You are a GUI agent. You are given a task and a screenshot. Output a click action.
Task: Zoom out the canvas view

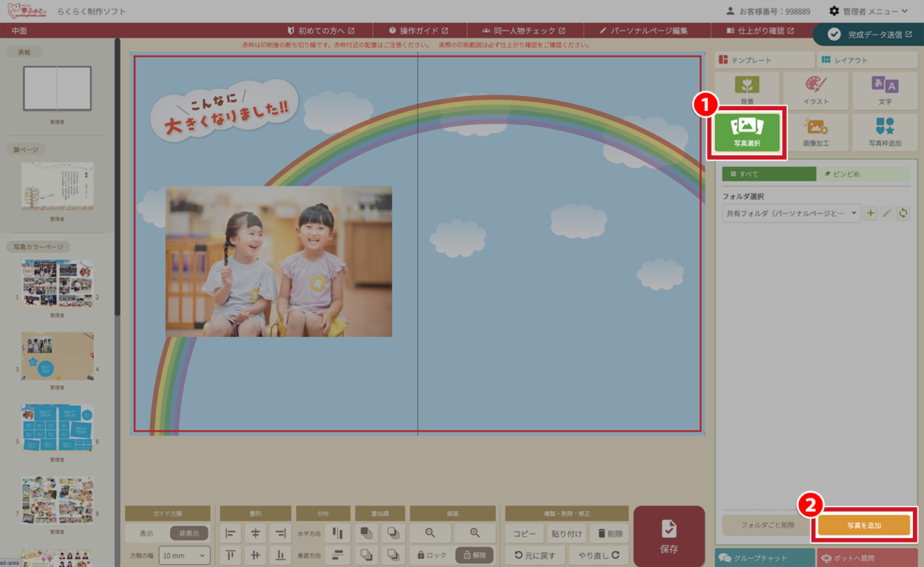(x=431, y=533)
